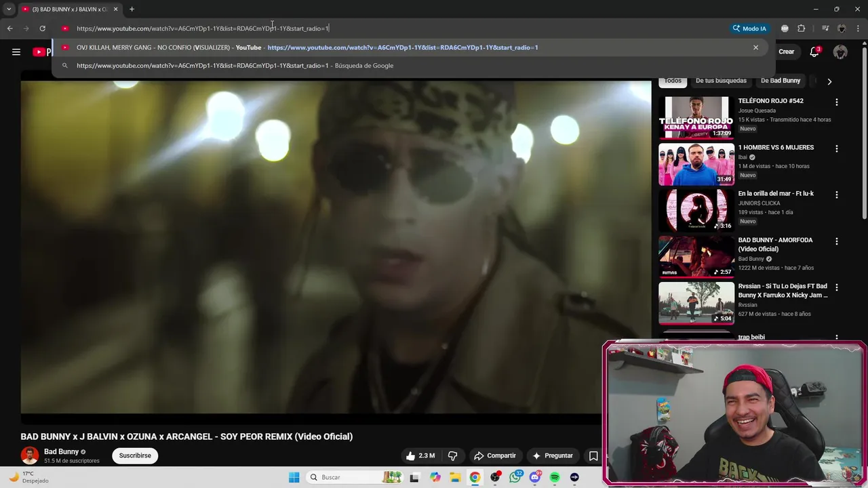The height and width of the screenshot is (488, 868).
Task: Open media control icon in Chrome toolbar
Action: (x=825, y=28)
